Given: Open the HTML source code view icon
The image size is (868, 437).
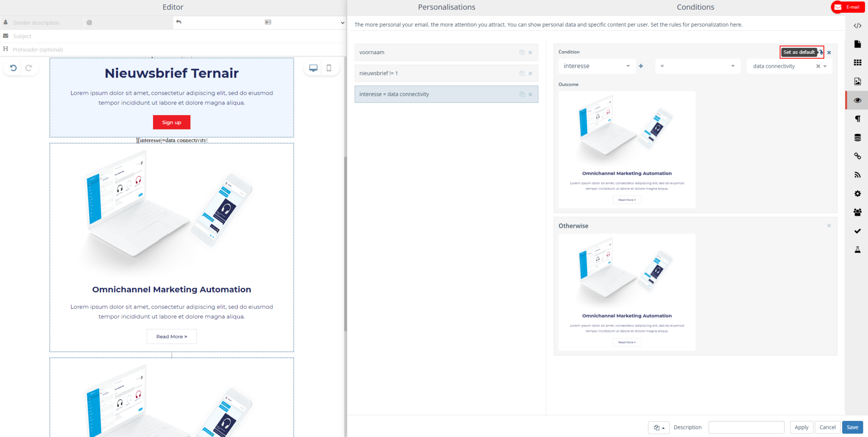Looking at the screenshot, I should (857, 25).
